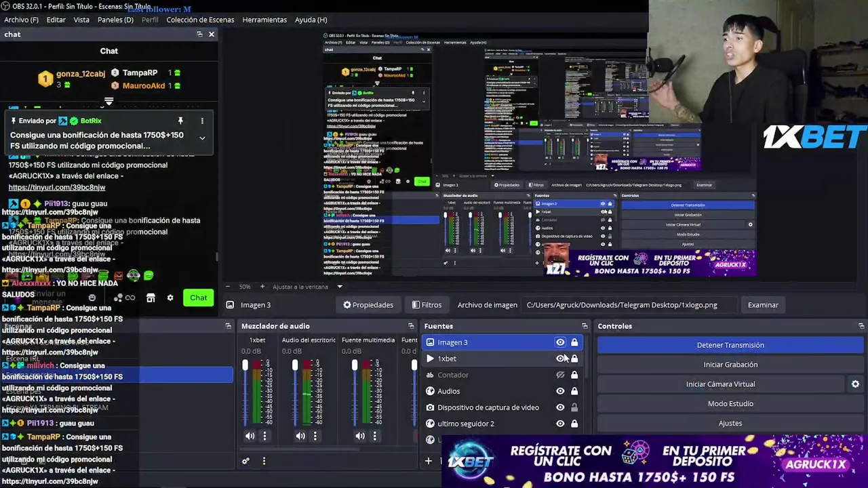The height and width of the screenshot is (488, 868).
Task: Open the Paneles menu
Action: tap(115, 20)
